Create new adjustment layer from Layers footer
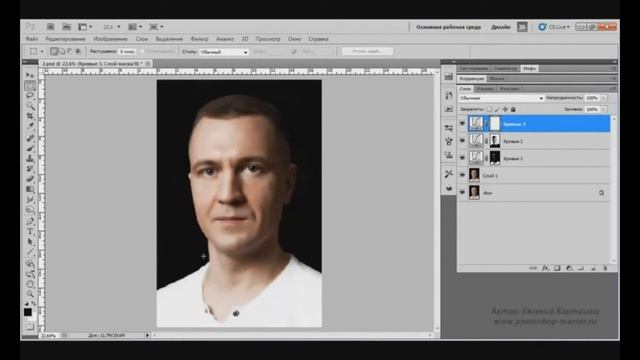Screen dimensions: 640x360 click(569, 268)
